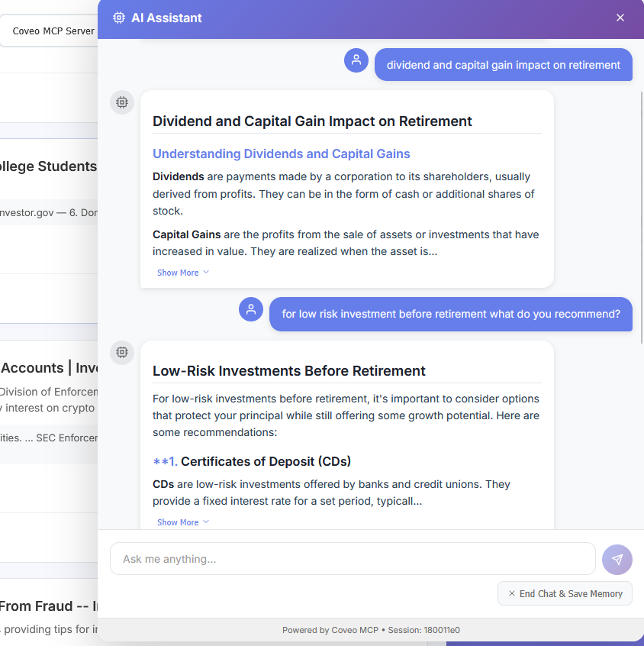Click the bot icon beside the Low-Risk response
This screenshot has width=644, height=646.
[x=121, y=352]
